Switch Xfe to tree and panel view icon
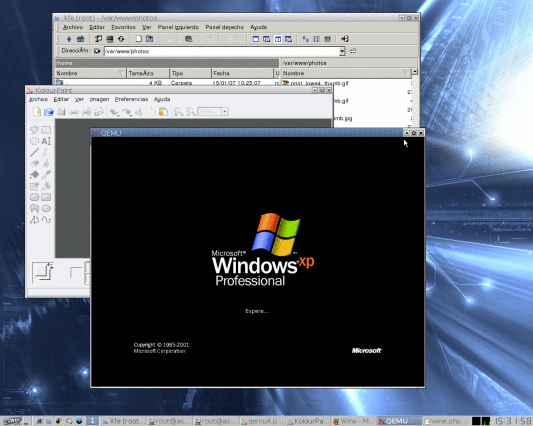Viewport: 533px width, 426px height. 267,39
